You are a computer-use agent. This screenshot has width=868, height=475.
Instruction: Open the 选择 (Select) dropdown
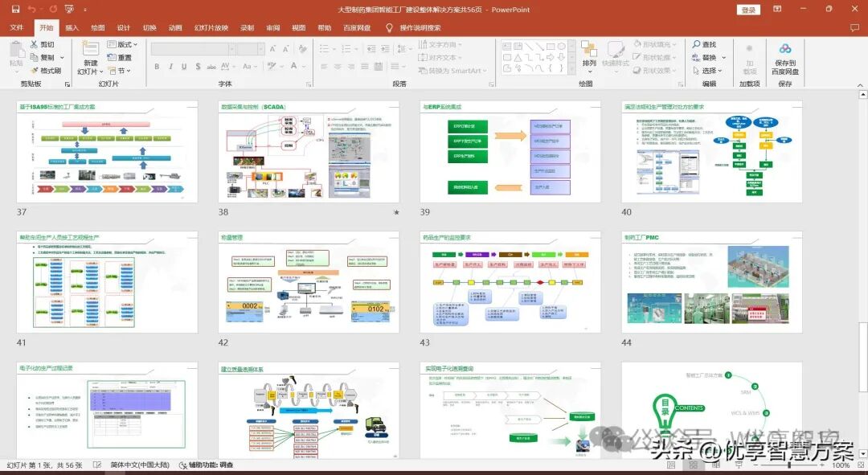click(708, 71)
